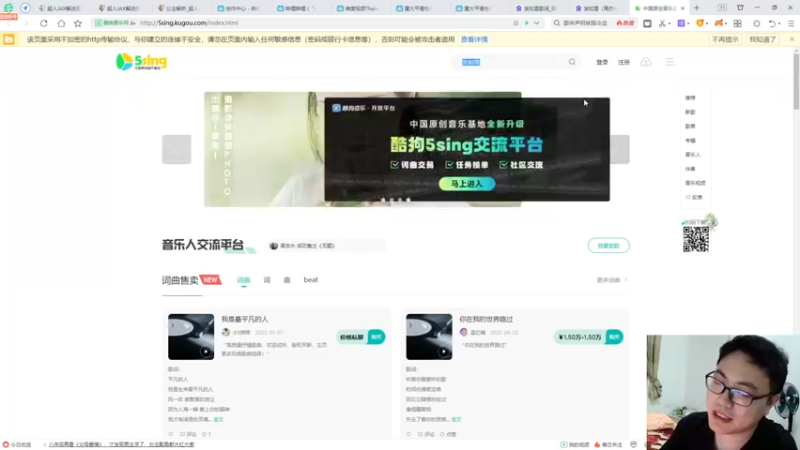The width and height of the screenshot is (800, 450).
Task: Close the yellow security warning bar
Action: (x=791, y=39)
